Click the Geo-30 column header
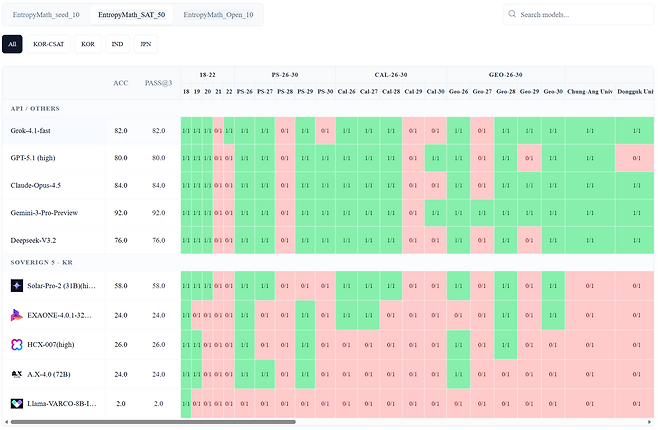The width and height of the screenshot is (658, 430). pos(553,91)
